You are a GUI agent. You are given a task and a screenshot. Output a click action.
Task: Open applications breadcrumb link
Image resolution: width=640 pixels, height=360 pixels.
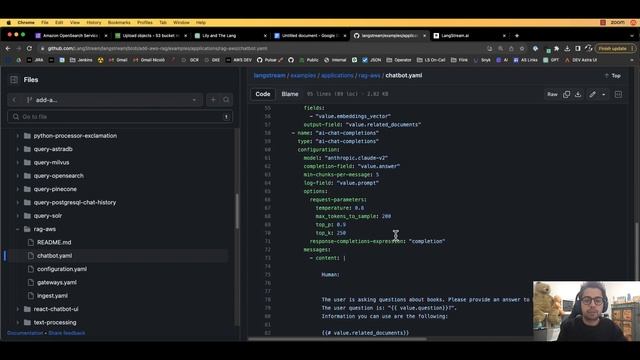point(337,76)
